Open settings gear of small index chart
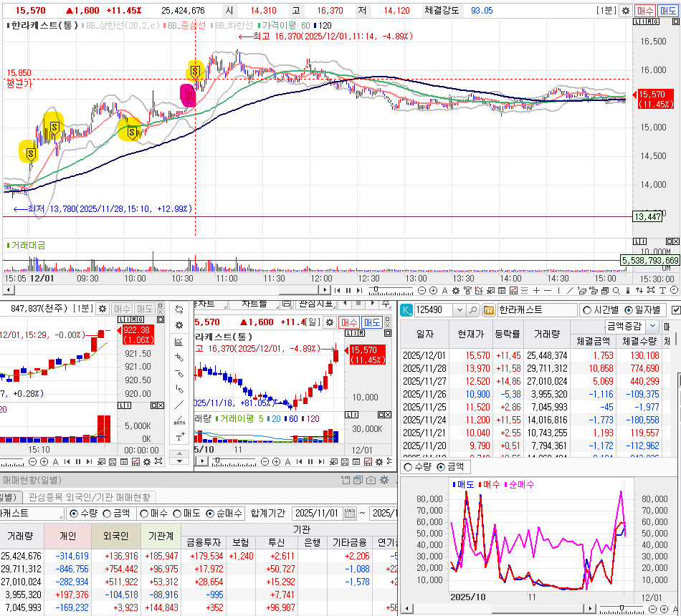Screen dimensions: 681x616 [103, 309]
